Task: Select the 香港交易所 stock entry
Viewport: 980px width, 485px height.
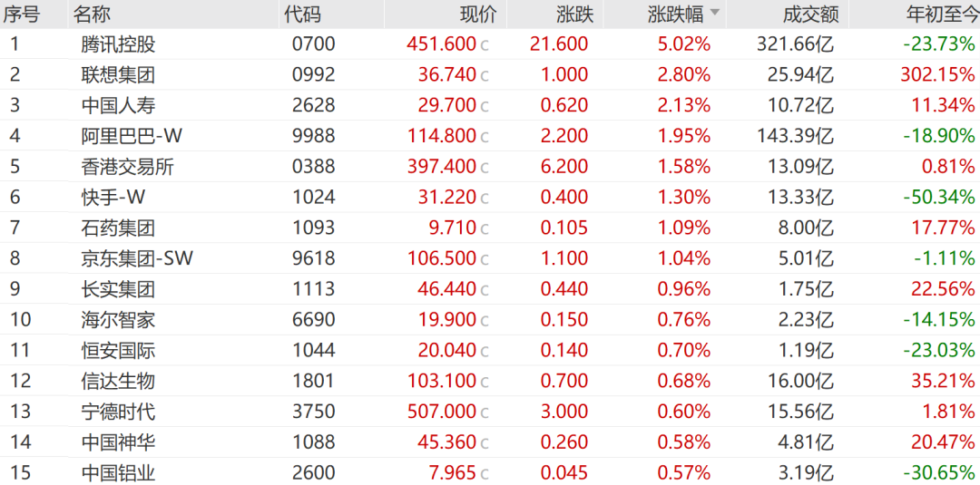Action: [490, 167]
